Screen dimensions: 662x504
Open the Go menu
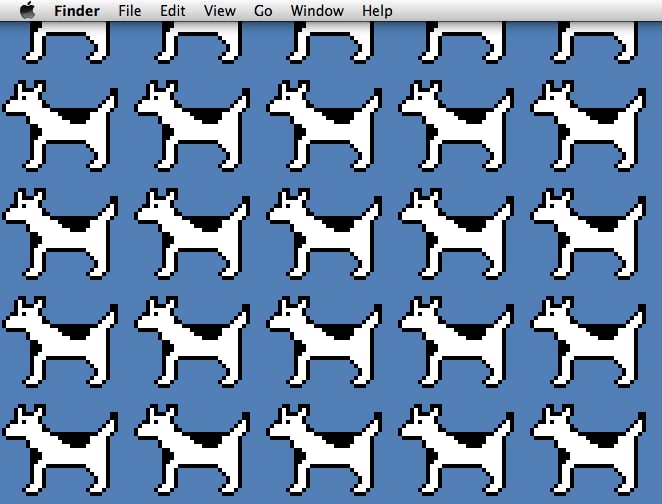(263, 11)
